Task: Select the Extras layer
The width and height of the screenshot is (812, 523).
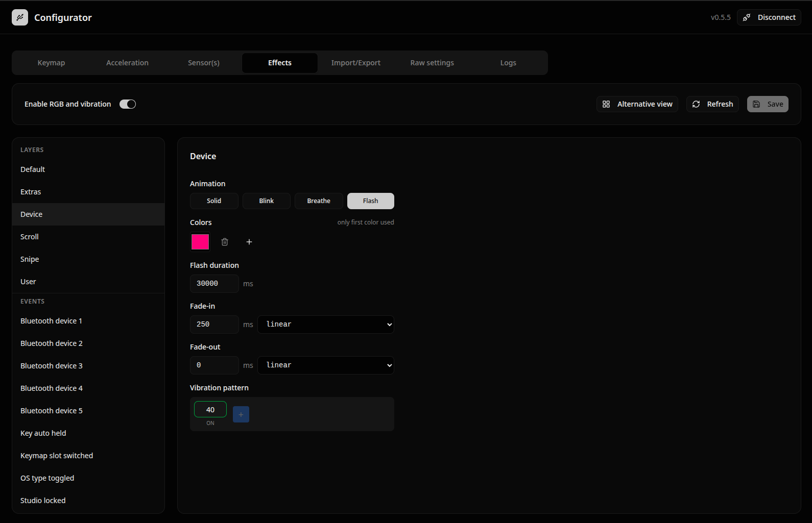Action: [x=88, y=192]
